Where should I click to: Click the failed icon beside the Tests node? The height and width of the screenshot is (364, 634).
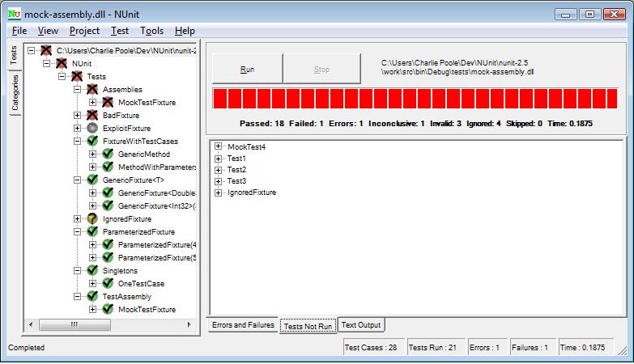(77, 76)
